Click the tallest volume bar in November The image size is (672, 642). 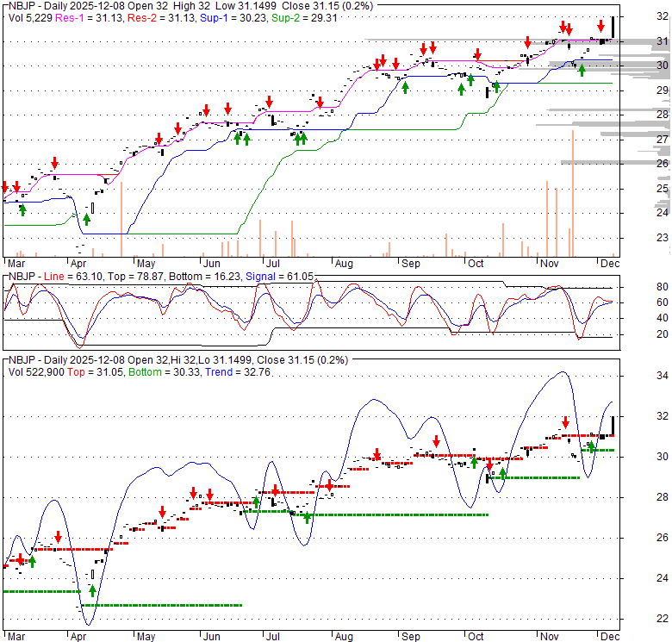[572, 193]
